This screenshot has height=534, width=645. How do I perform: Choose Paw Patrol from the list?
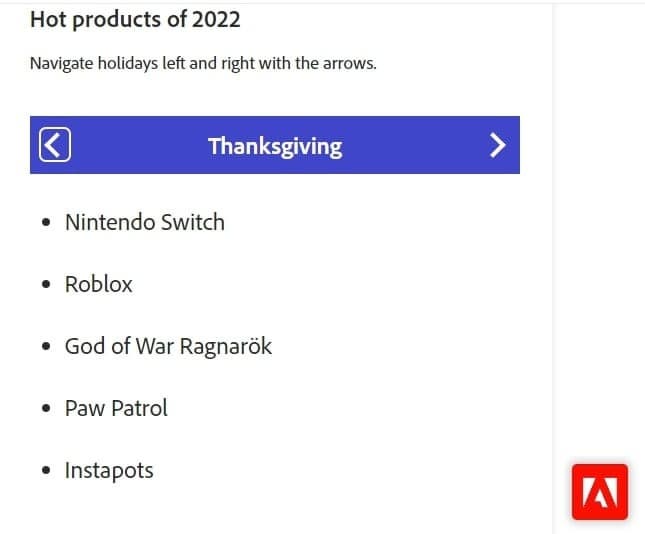[x=116, y=408]
